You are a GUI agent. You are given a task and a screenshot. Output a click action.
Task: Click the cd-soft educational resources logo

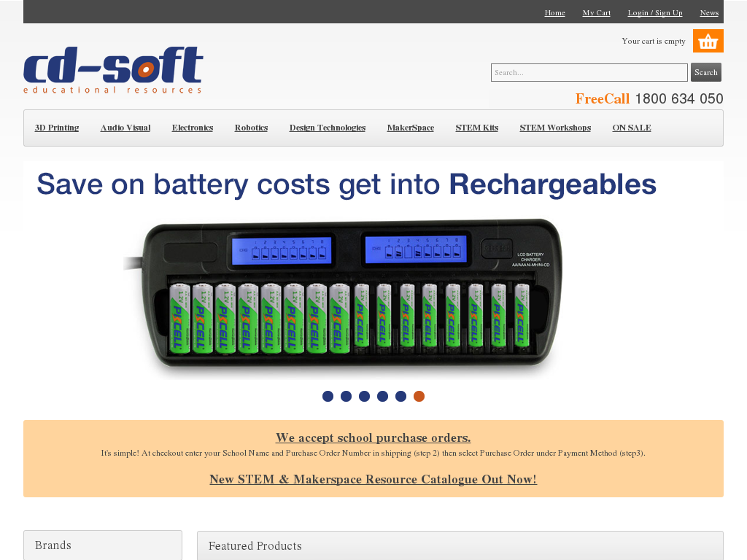[113, 70]
